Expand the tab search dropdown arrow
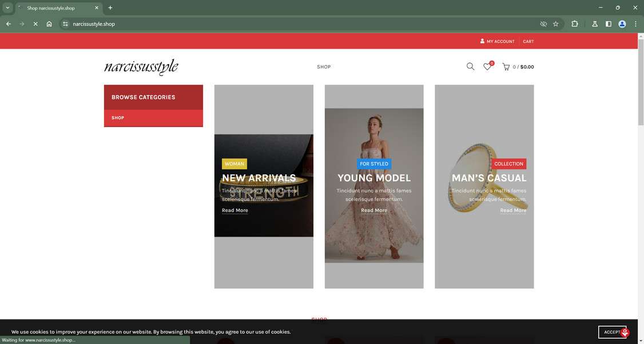Image resolution: width=644 pixels, height=344 pixels. pyautogui.click(x=7, y=8)
